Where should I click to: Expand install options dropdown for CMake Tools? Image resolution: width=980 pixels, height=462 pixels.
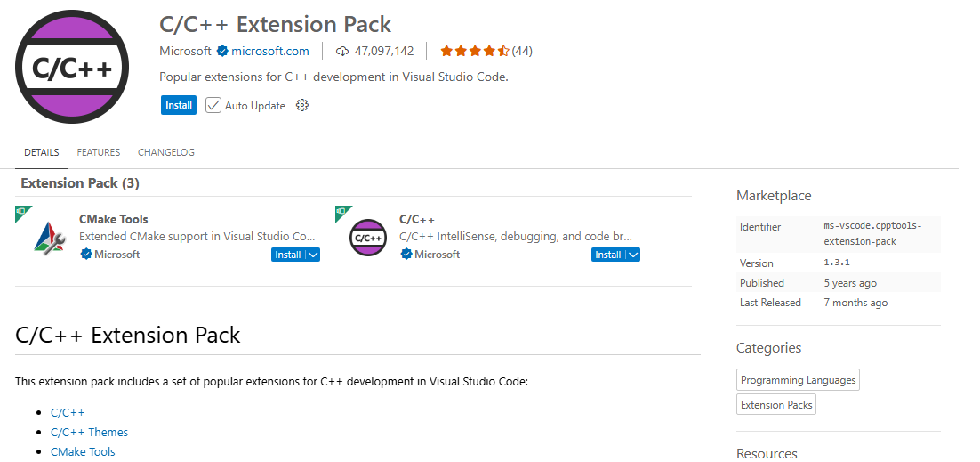[312, 255]
